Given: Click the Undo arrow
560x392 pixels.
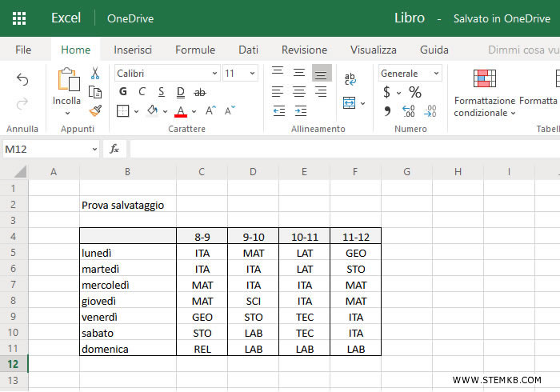Looking at the screenshot, I should tap(22, 80).
